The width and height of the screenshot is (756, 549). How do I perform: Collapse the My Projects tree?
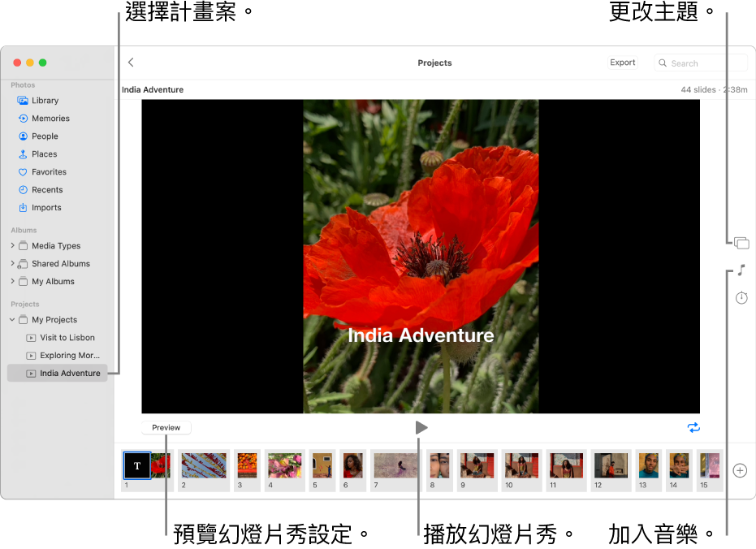coord(11,319)
